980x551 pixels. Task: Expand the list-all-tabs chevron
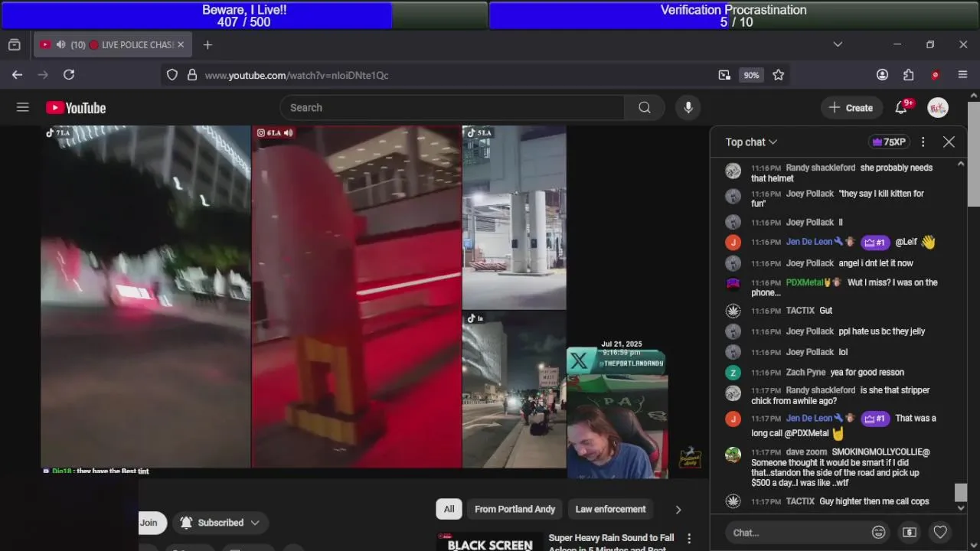tap(838, 44)
